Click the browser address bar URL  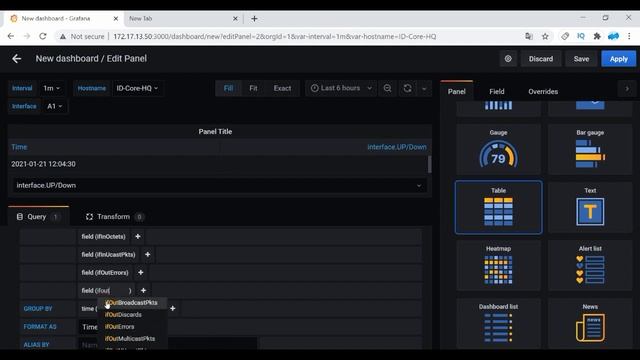(x=274, y=36)
